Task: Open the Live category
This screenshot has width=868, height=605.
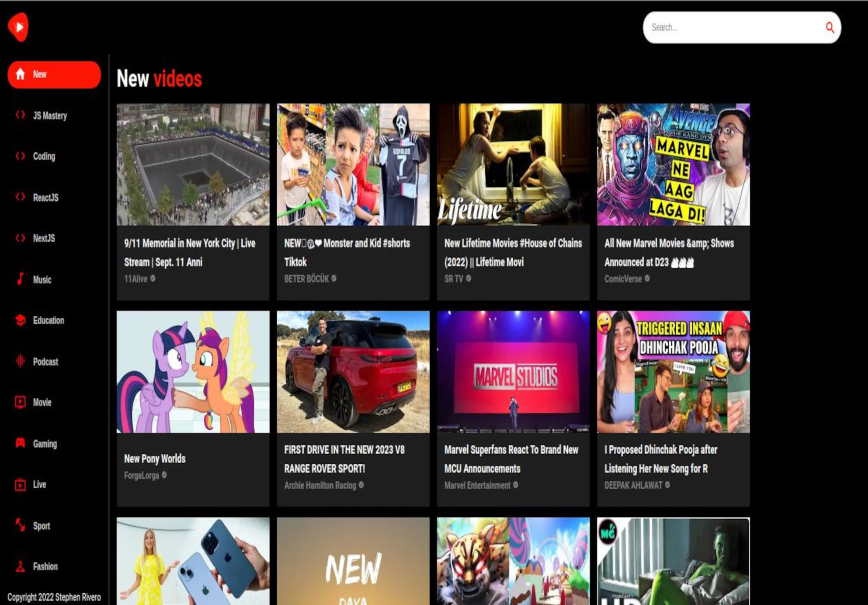Action: (x=39, y=484)
